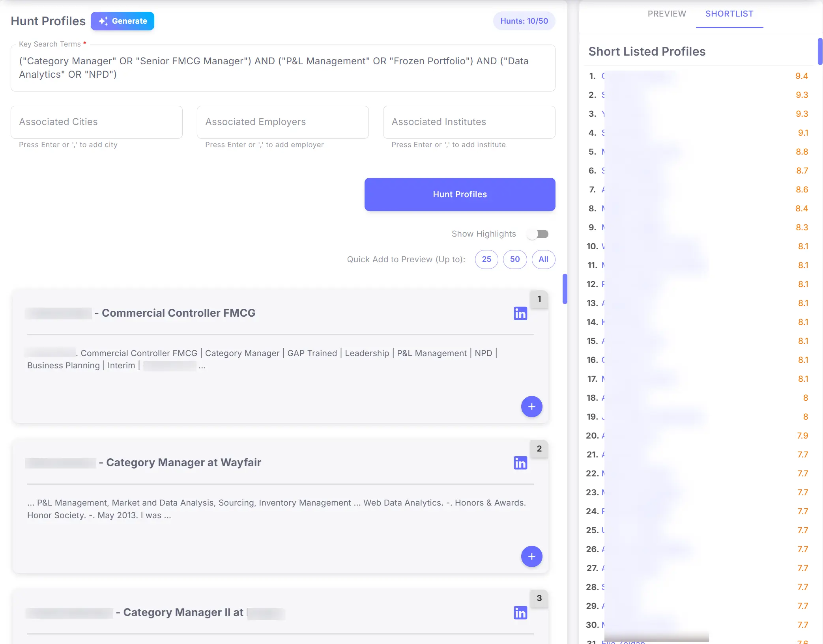Select the SHORTLIST tab

tap(729, 13)
